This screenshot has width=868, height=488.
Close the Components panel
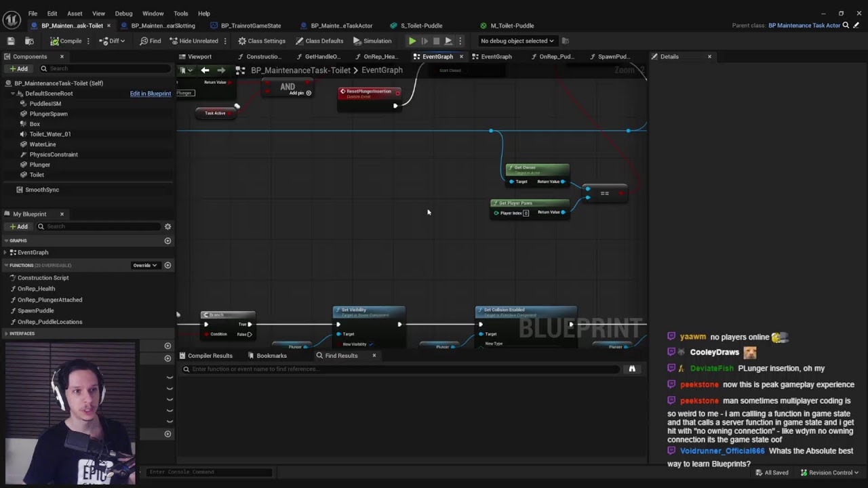62,56
